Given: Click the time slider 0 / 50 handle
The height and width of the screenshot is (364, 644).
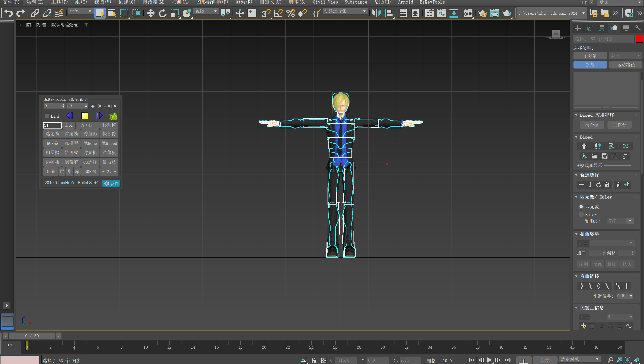Looking at the screenshot, I should 32,336.
